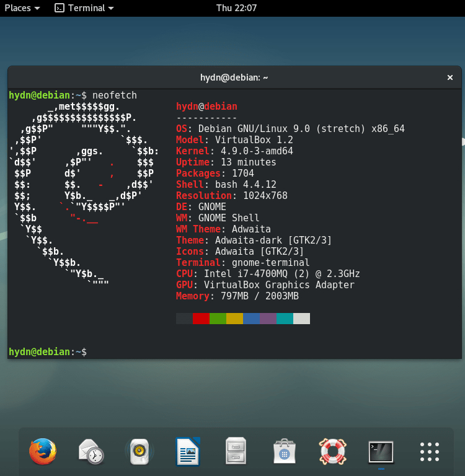Viewport: 465px width, 476px height.
Task: Click the Memory line 797MB / 2003MB
Action: [x=237, y=296]
